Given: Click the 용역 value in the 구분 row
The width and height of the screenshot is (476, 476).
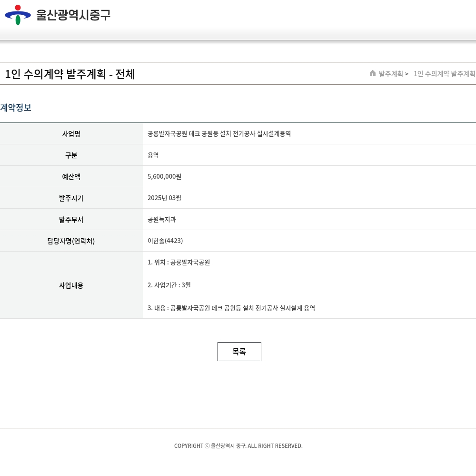Looking at the screenshot, I should click(153, 155).
